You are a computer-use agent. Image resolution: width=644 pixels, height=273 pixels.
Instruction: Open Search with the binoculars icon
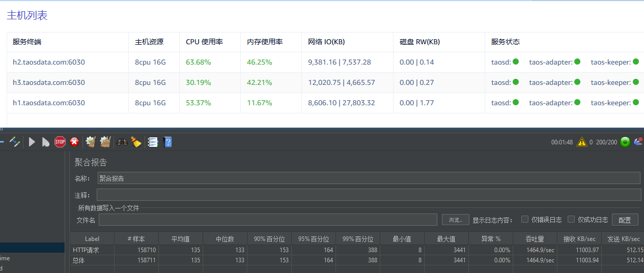click(x=122, y=142)
